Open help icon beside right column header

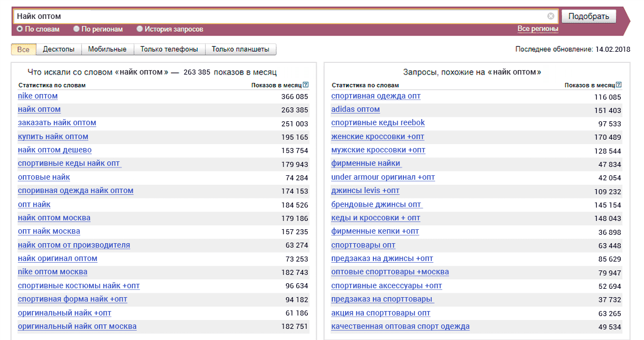618,85
